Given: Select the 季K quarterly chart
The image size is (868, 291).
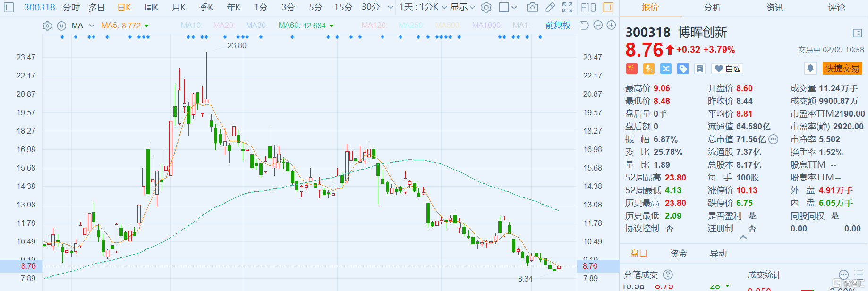Looking at the screenshot, I should [206, 8].
